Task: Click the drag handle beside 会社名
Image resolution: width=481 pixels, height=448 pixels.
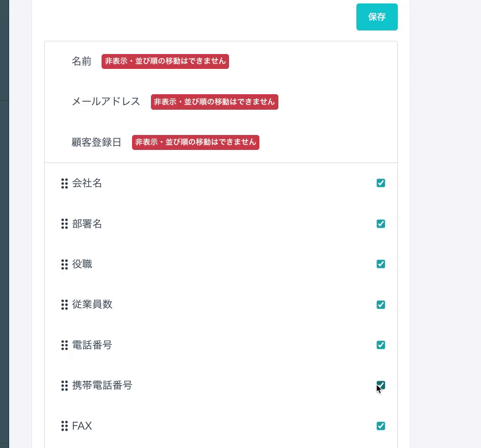Action: pyautogui.click(x=64, y=183)
